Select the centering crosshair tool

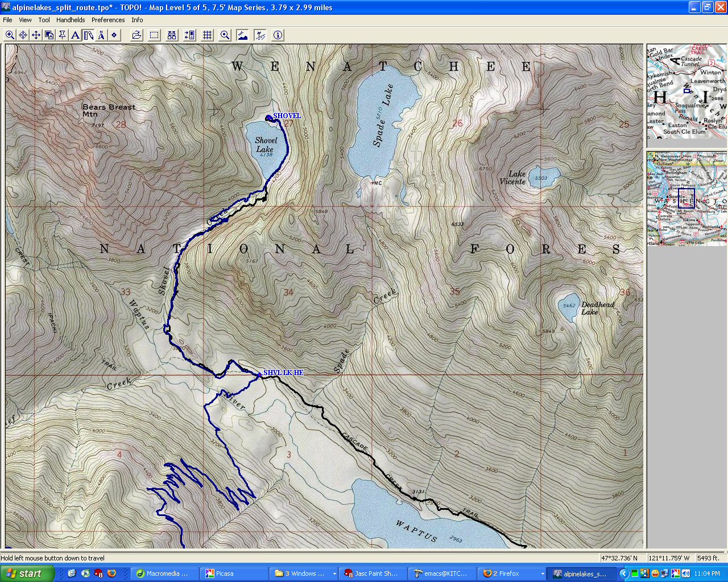(x=23, y=35)
